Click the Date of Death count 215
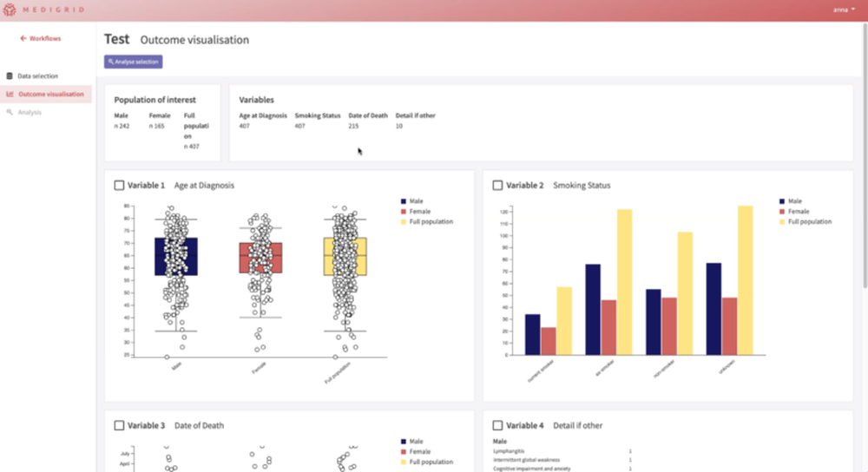Screen dimensions: 868x472 tap(354, 126)
